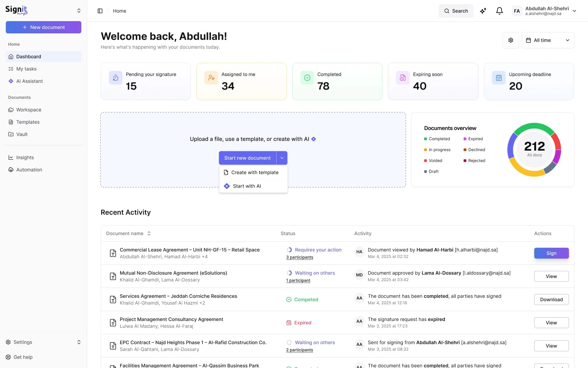Expand the All time date range dropdown
The image size is (588, 368).
coord(548,40)
